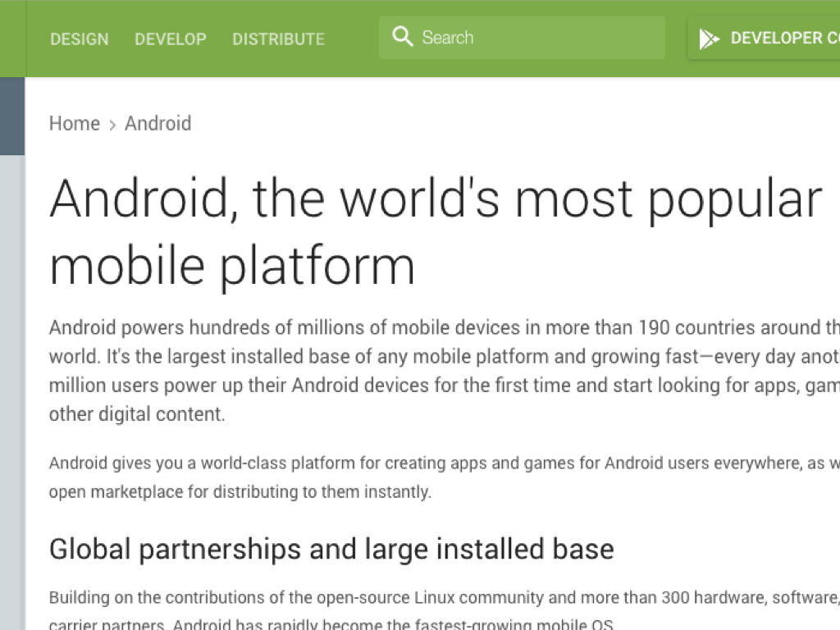Click the text "other digital content."

pyautogui.click(x=137, y=414)
